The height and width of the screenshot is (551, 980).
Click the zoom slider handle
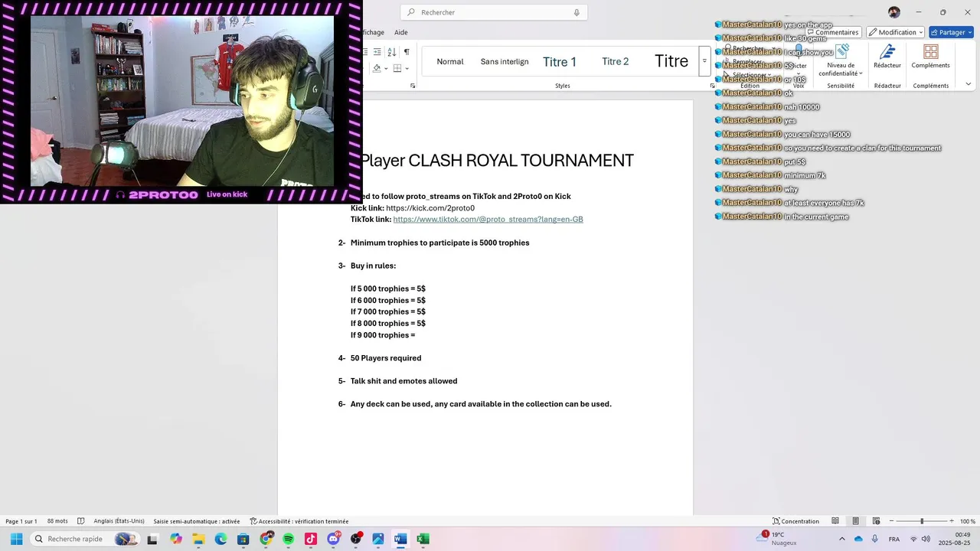pyautogui.click(x=922, y=521)
